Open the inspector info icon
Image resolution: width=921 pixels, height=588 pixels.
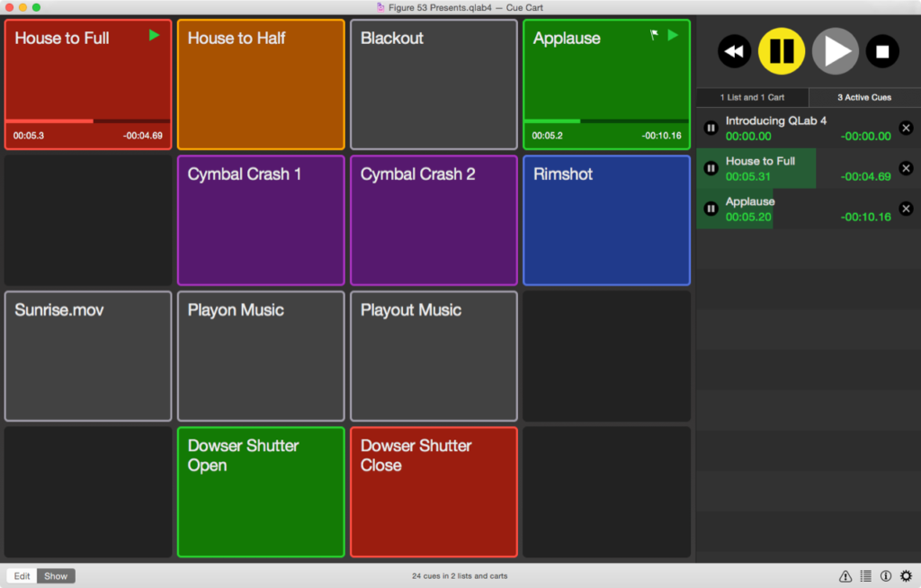coord(886,576)
